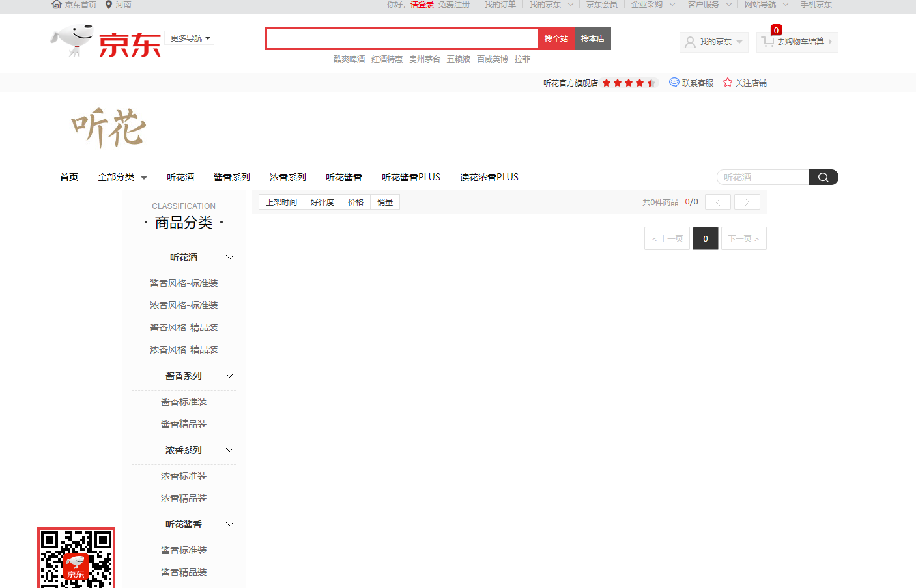Select 浓香风格-精品装 category

pos(184,350)
